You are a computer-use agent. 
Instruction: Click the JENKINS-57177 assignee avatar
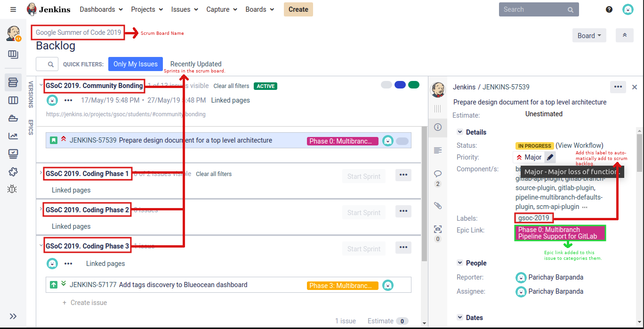pyautogui.click(x=387, y=285)
